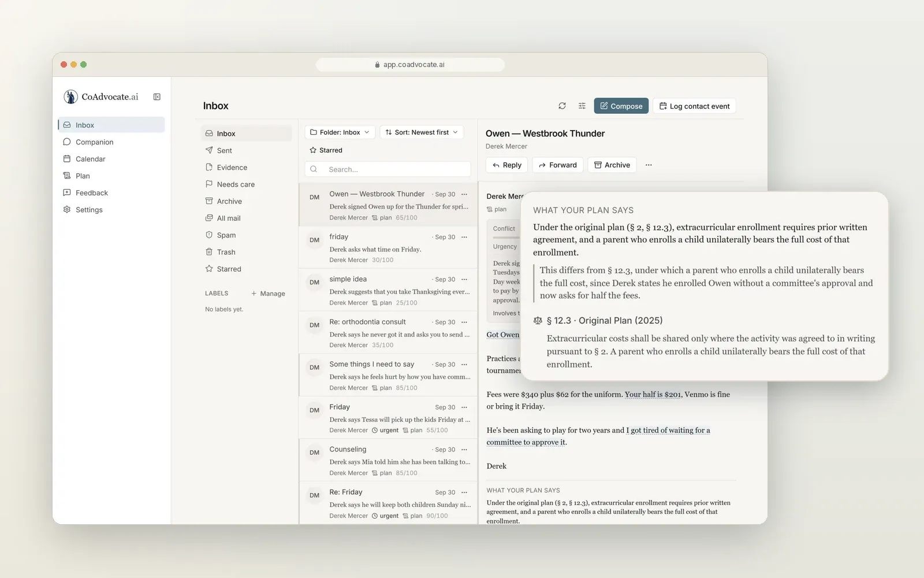Open the 'simple idea' email
Screen dimensions: 924x578
coord(388,290)
